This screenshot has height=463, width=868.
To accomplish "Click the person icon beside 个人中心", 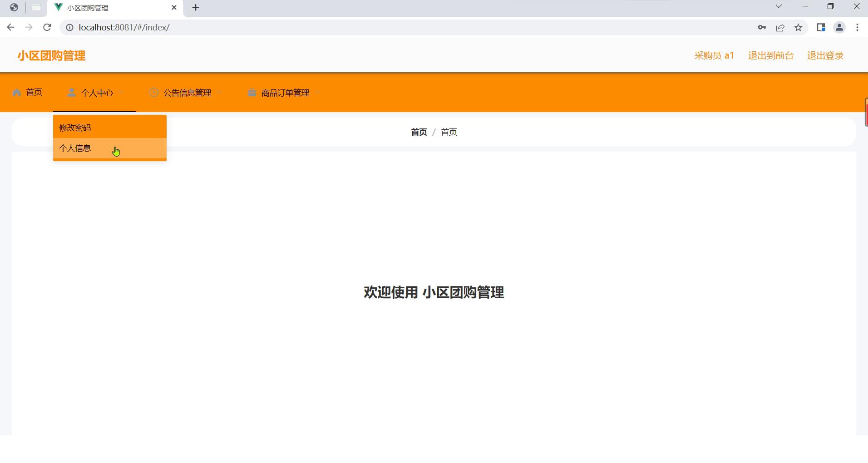I will point(71,93).
